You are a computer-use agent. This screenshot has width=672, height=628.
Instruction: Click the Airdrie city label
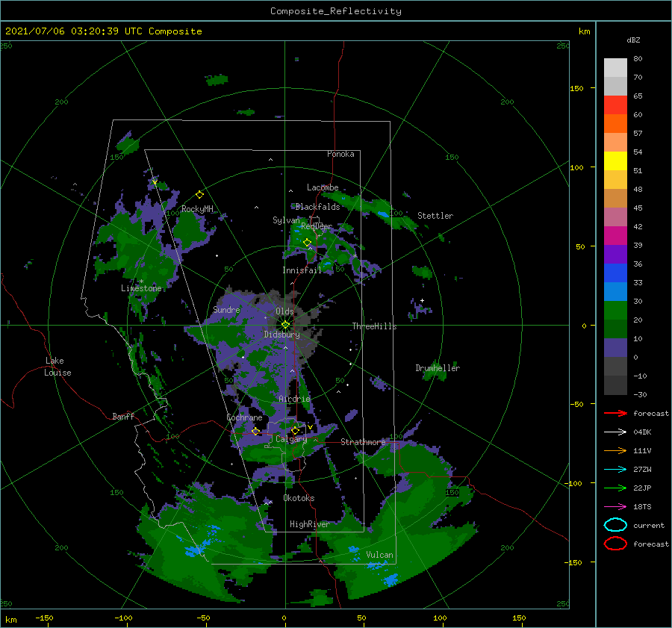[x=294, y=399]
